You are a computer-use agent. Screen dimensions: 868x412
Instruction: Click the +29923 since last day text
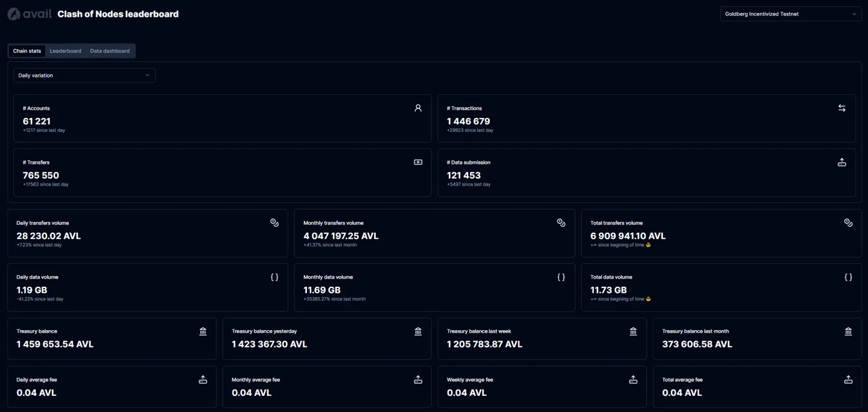coord(470,130)
